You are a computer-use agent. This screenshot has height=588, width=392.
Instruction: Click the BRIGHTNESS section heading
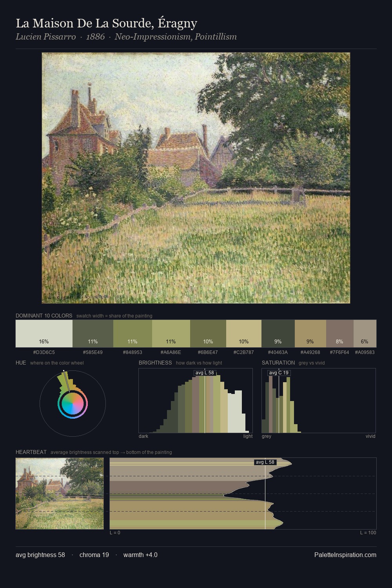pos(155,363)
